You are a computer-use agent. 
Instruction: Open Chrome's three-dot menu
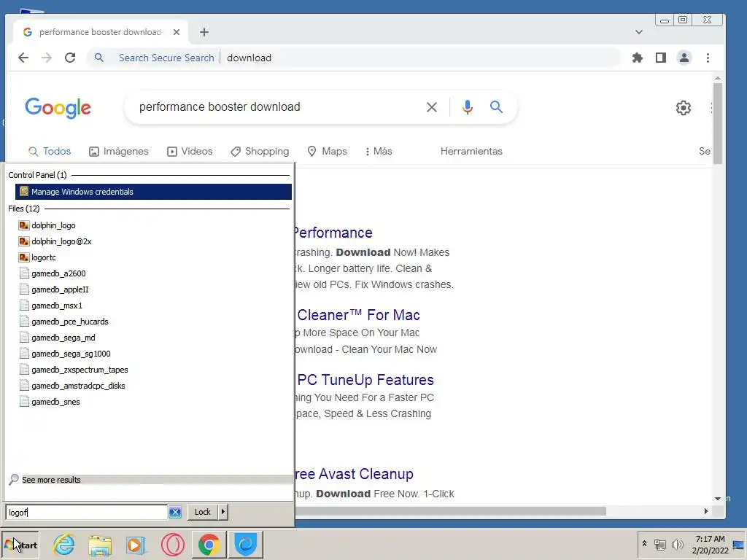coord(708,58)
